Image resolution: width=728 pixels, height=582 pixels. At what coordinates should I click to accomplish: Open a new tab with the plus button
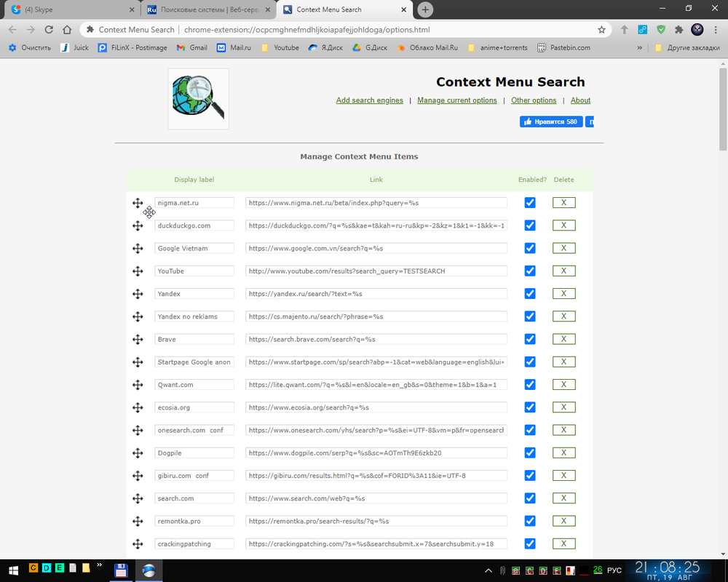pos(425,9)
